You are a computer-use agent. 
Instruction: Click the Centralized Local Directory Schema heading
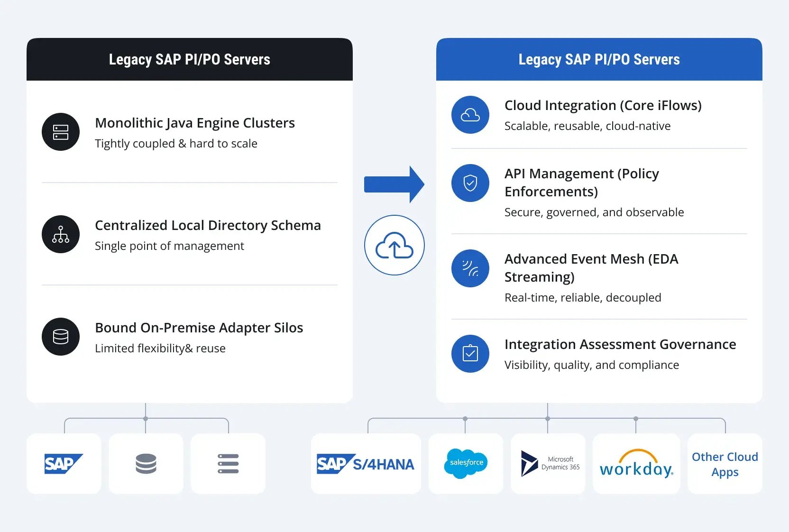pyautogui.click(x=208, y=225)
